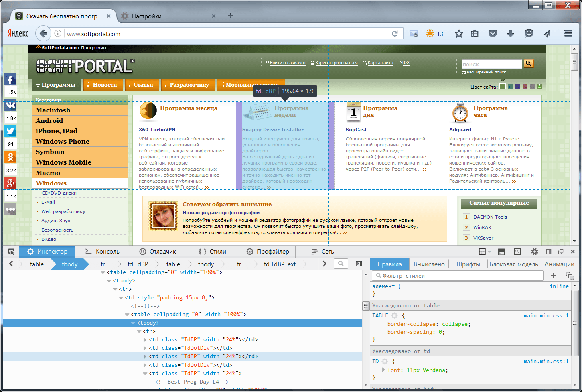Toggle responsive design mode icon

pyautogui.click(x=517, y=252)
